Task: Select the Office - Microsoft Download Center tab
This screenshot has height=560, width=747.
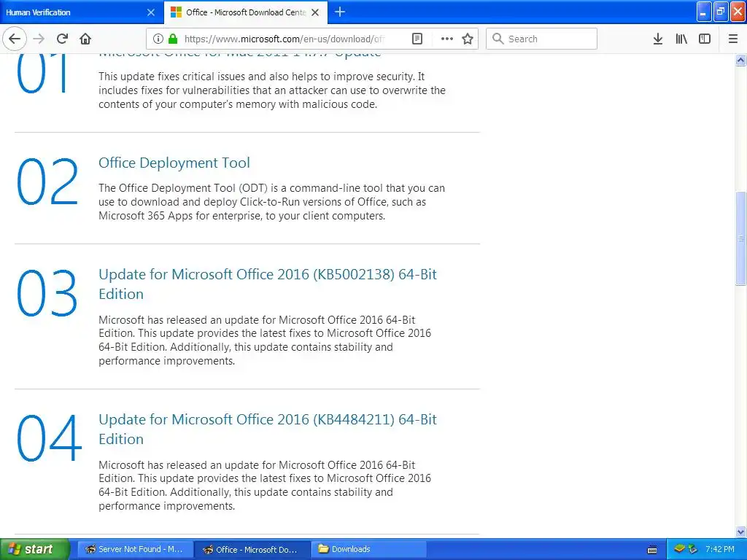Action: click(246, 12)
